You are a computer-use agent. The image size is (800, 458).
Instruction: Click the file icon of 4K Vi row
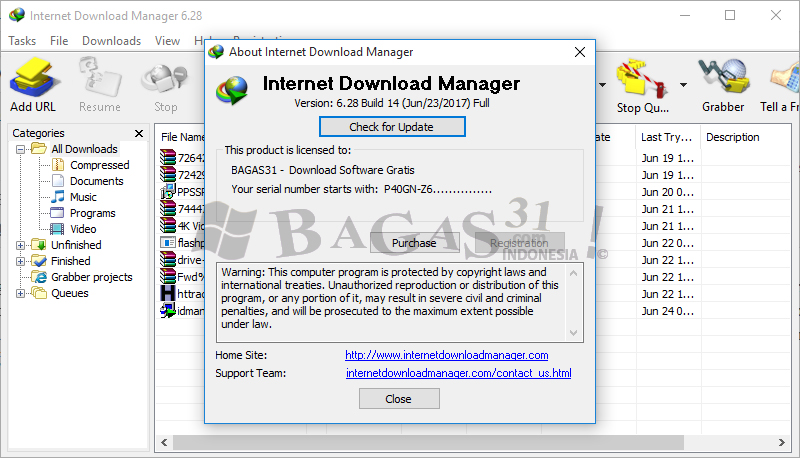[x=168, y=225]
